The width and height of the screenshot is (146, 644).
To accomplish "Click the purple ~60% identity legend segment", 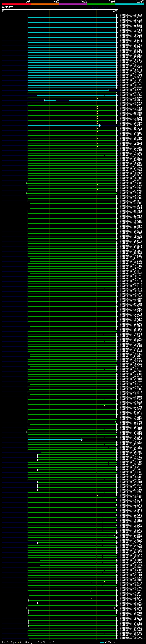I will pyautogui.click(x=73, y=4).
